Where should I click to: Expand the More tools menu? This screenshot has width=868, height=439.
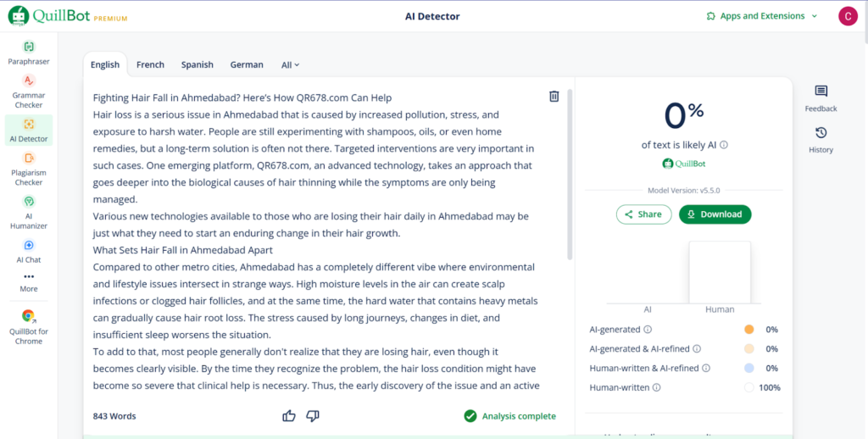click(29, 281)
